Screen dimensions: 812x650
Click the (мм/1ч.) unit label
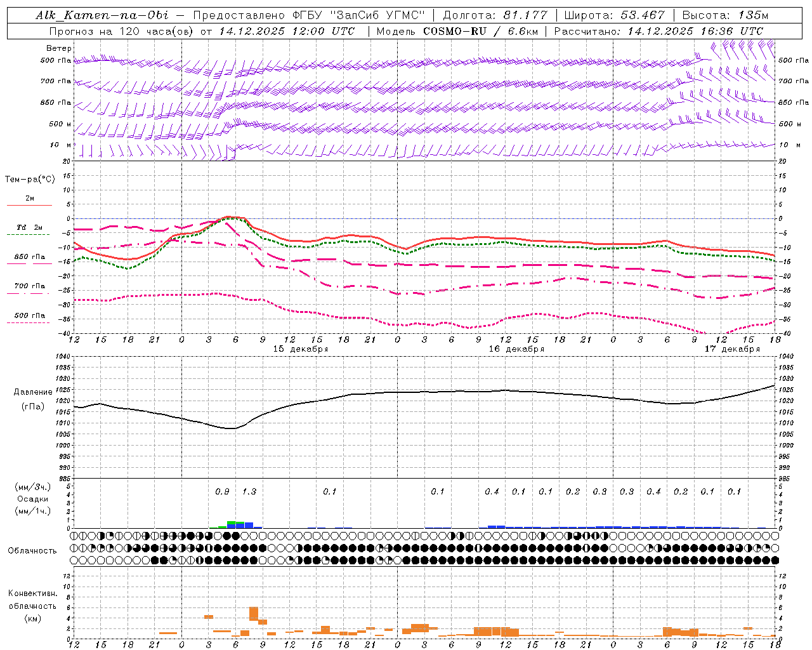[x=32, y=511]
